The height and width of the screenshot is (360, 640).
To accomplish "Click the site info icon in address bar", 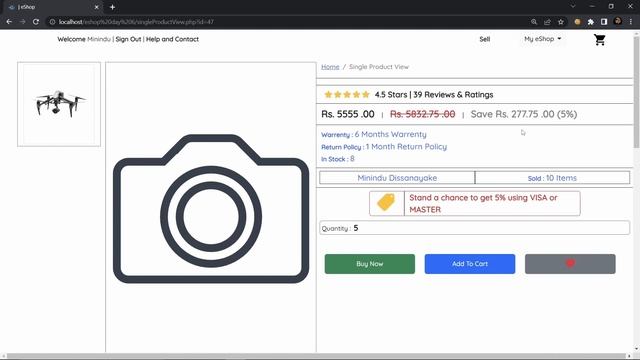I will tap(52, 22).
